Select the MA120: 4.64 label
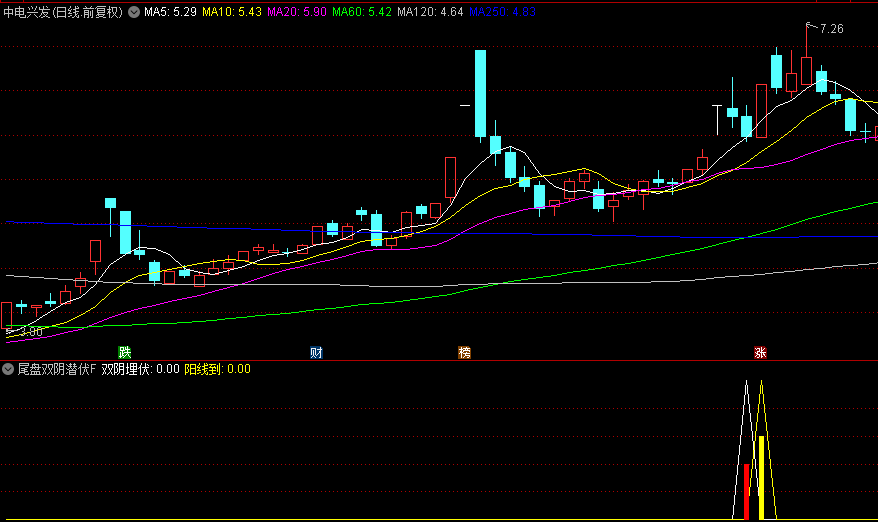This screenshot has width=878, height=522. (430, 12)
